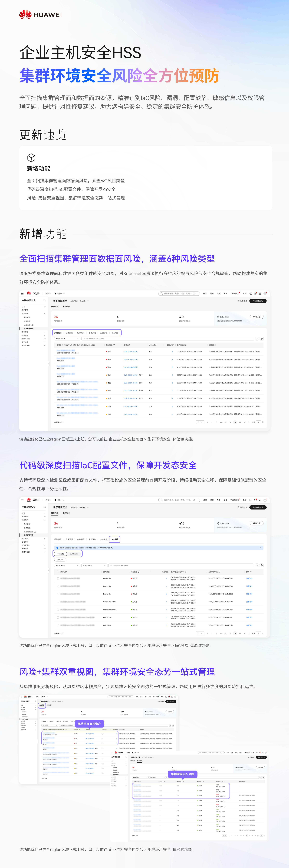Image resolution: width=289 pixels, height=868 pixels.
Task: Select the 手动扫描 toggle under the IaC notice
Action: [x=60, y=554]
